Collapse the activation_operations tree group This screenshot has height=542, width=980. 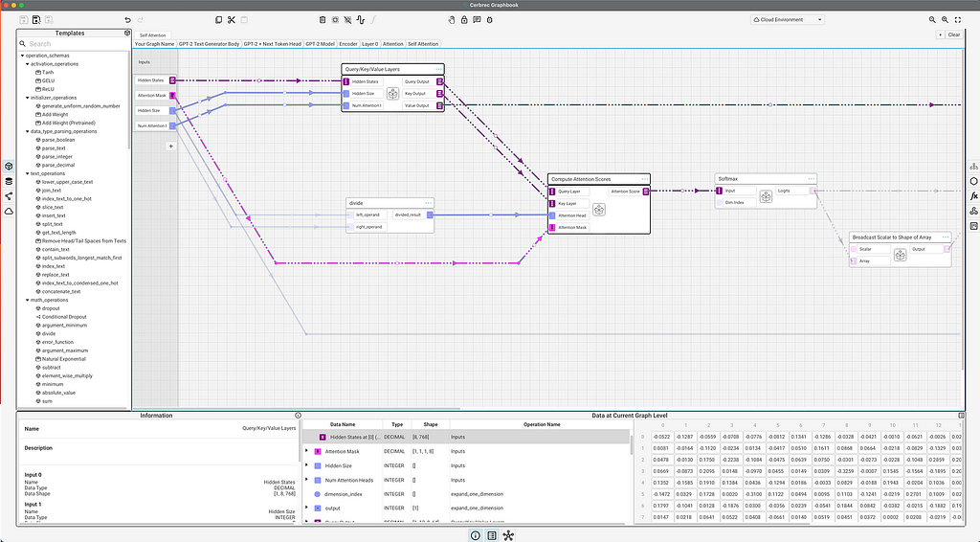pyautogui.click(x=27, y=64)
